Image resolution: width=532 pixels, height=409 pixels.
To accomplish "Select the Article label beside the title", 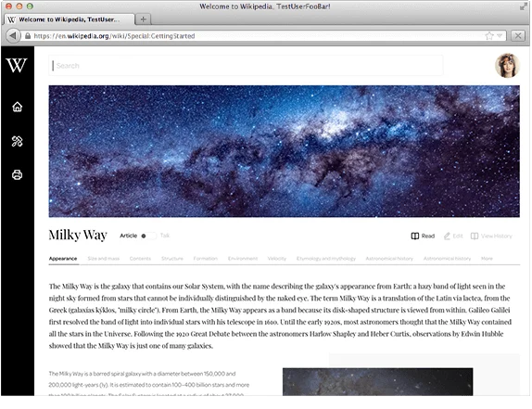I will [128, 236].
